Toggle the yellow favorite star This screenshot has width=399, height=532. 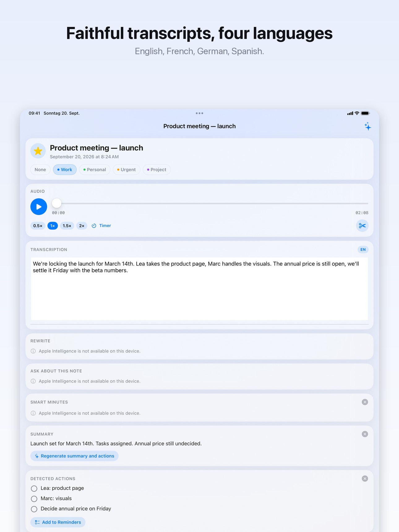point(38,151)
